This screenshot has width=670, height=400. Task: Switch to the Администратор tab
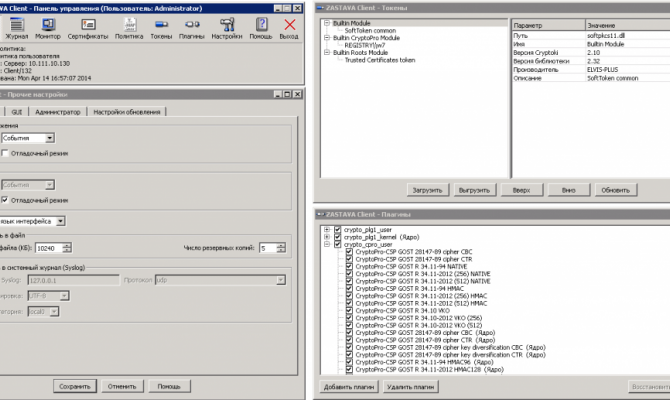[x=58, y=112]
